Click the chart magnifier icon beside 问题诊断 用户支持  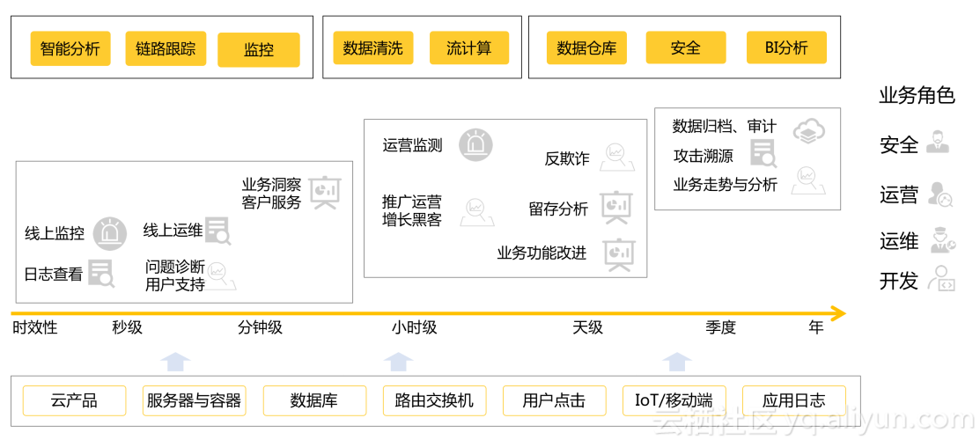click(x=221, y=275)
